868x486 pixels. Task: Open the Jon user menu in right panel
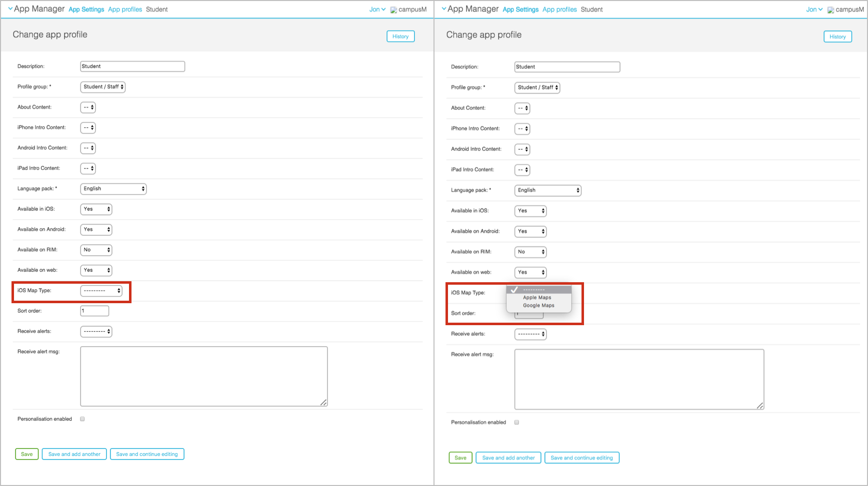click(x=814, y=9)
